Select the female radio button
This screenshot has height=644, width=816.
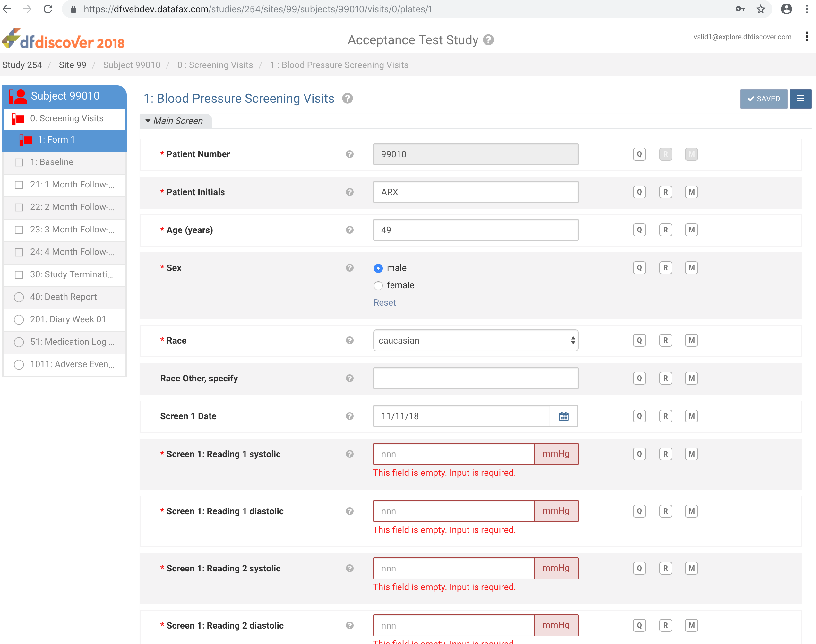point(378,286)
